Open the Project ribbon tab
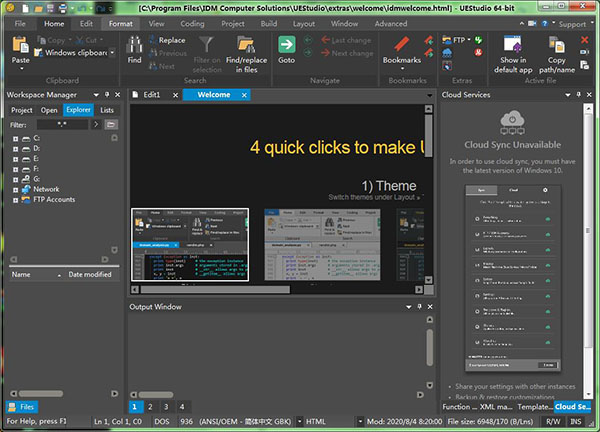600x432 pixels. [233, 24]
